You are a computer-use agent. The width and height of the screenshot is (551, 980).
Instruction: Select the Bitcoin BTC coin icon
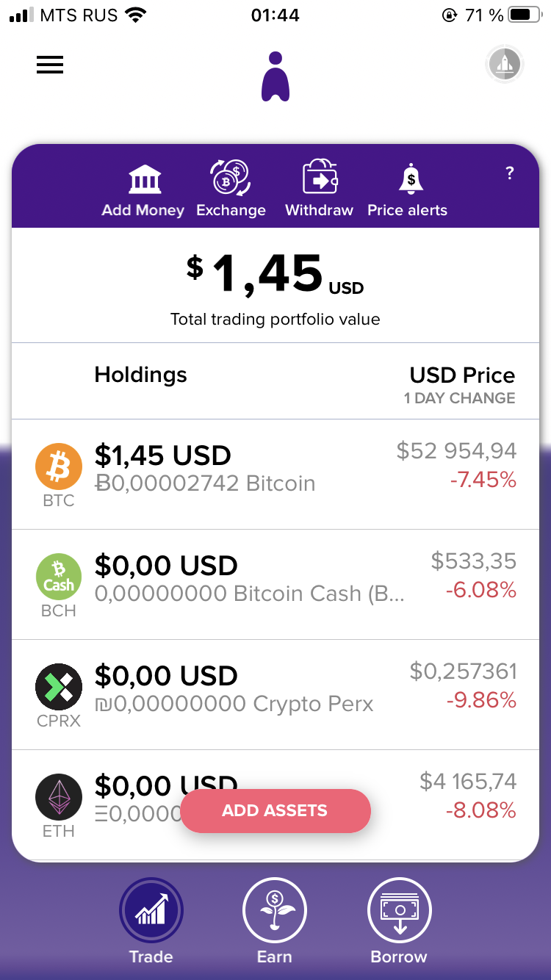pyautogui.click(x=59, y=466)
